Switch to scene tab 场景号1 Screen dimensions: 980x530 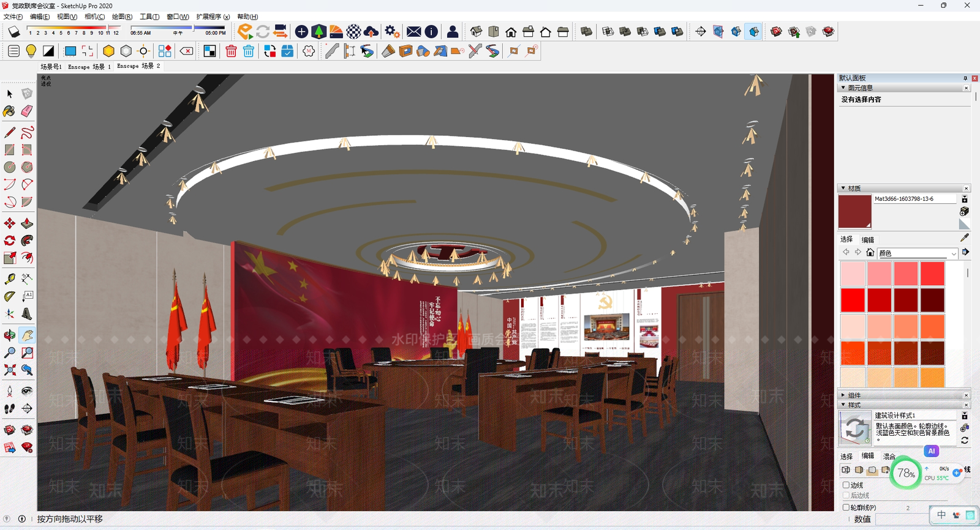(51, 66)
